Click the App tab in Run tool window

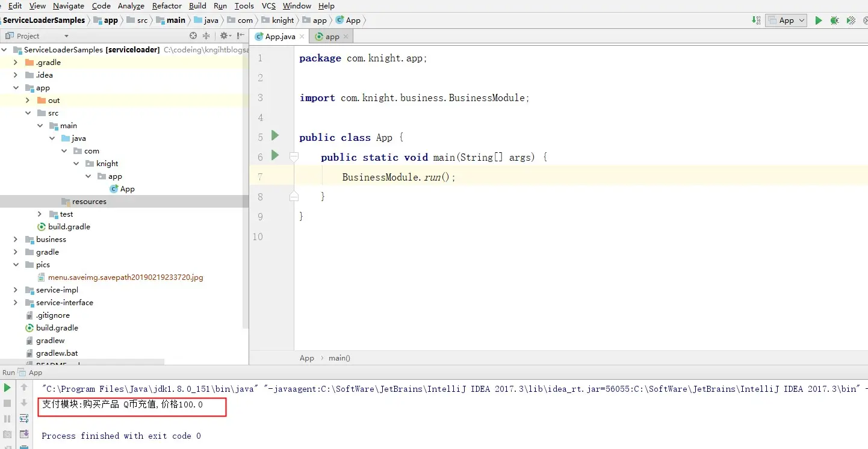pos(30,373)
